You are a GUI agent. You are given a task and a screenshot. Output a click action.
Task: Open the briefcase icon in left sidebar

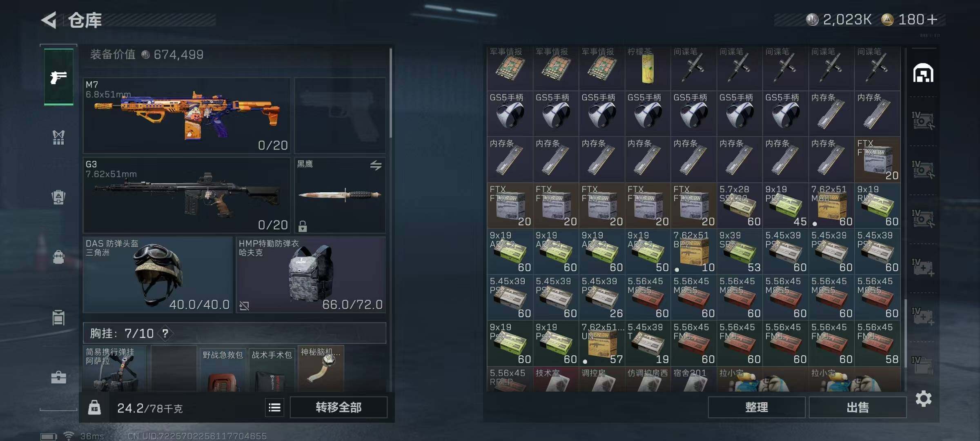[x=59, y=377]
